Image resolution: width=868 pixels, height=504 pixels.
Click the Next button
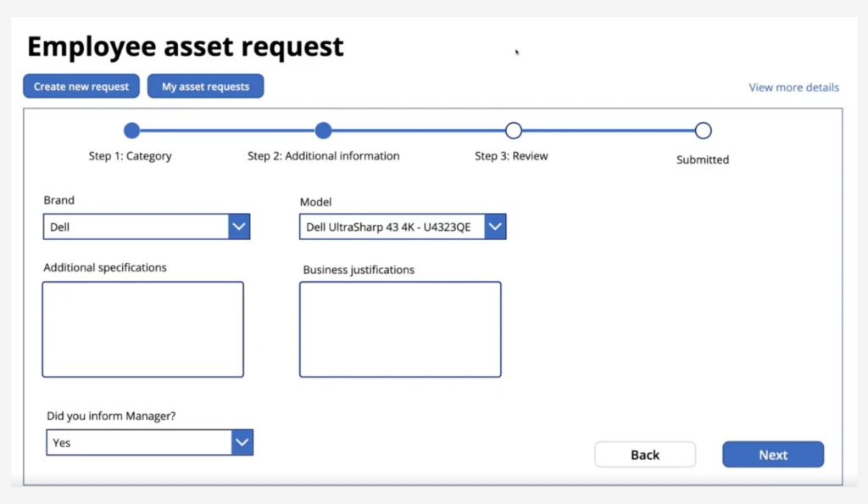pyautogui.click(x=772, y=454)
